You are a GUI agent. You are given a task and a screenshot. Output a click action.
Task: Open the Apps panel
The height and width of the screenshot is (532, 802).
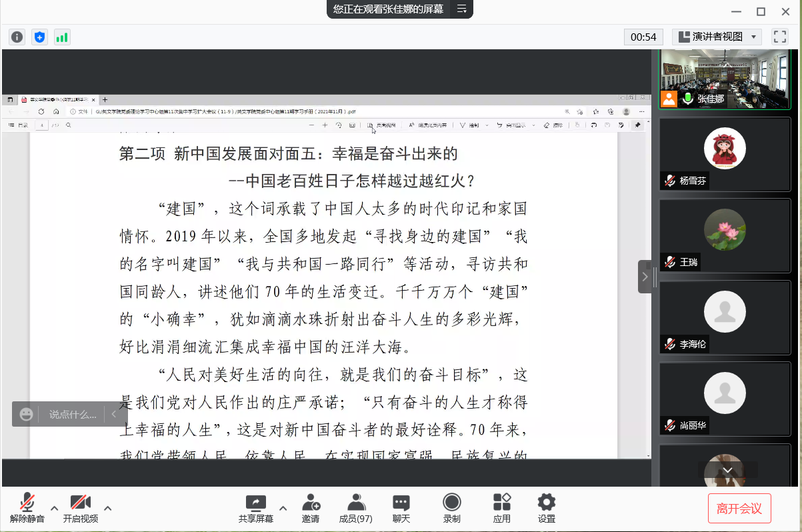pos(501,508)
